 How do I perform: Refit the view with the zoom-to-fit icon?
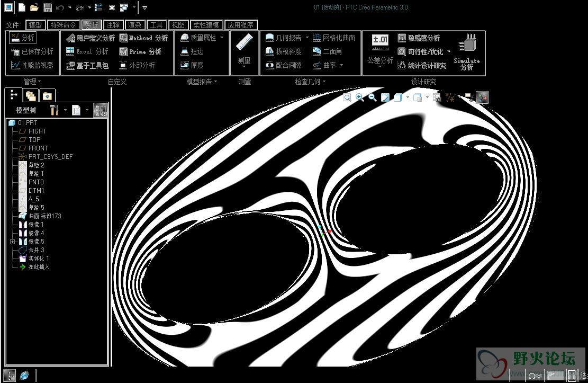click(x=347, y=97)
